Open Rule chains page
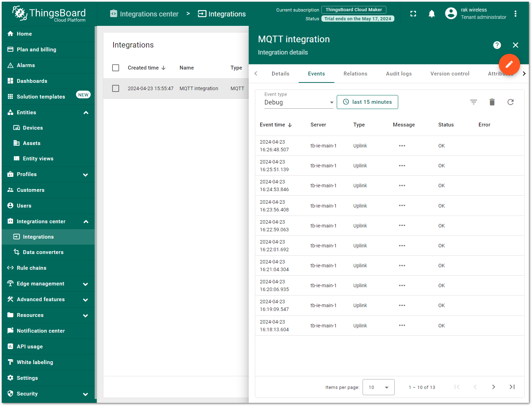Screen dimensions: 532x406 pos(48,268)
